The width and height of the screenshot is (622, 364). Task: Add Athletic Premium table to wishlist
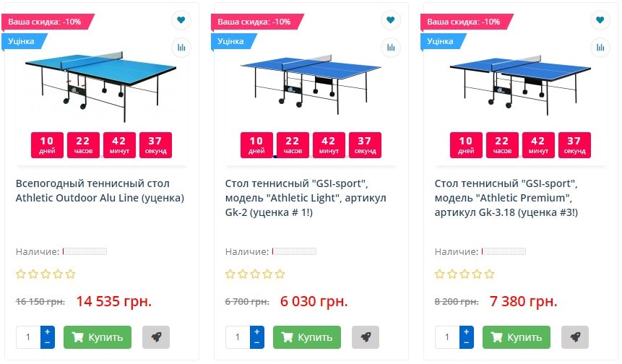600,20
